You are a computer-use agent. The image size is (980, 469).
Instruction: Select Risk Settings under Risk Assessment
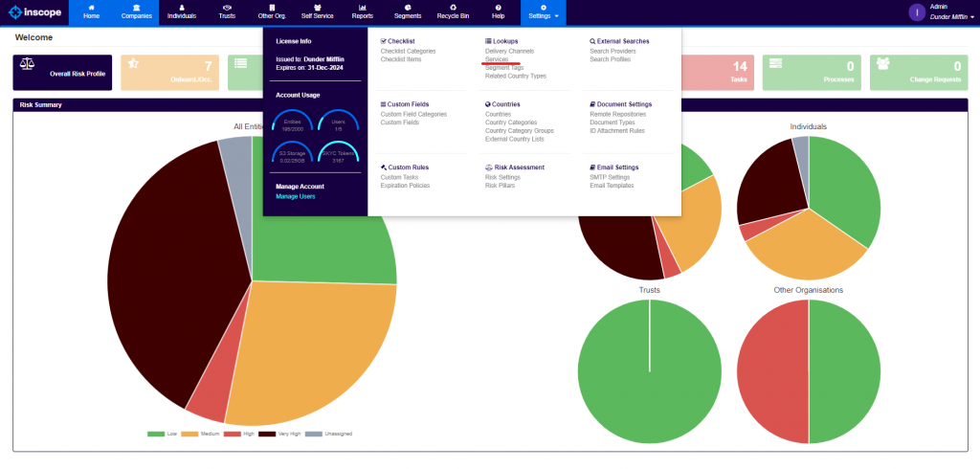pos(502,178)
